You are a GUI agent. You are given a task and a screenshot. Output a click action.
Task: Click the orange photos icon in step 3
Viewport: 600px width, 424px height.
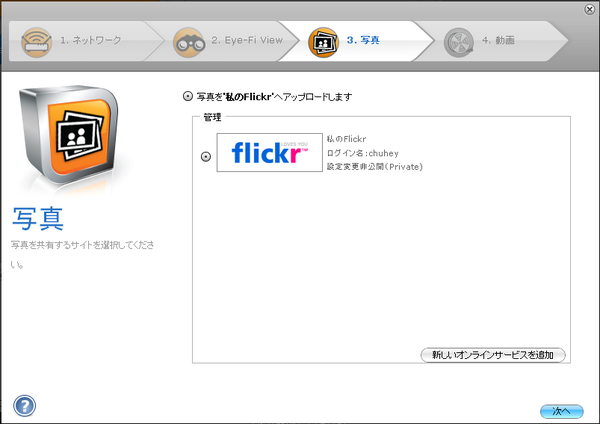click(x=323, y=42)
